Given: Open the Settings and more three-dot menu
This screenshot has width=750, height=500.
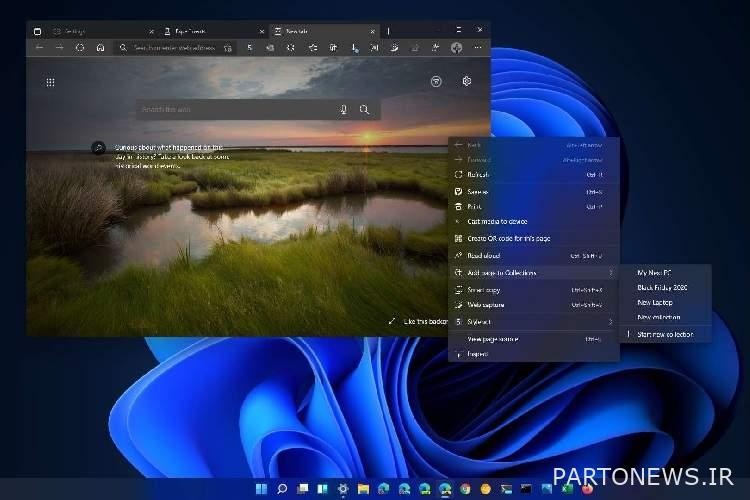Looking at the screenshot, I should pyautogui.click(x=478, y=48).
